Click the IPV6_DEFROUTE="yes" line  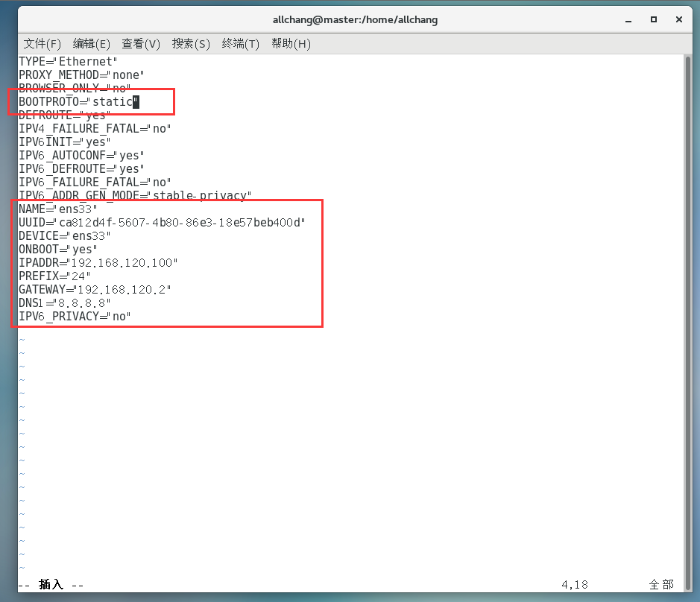tap(81, 168)
